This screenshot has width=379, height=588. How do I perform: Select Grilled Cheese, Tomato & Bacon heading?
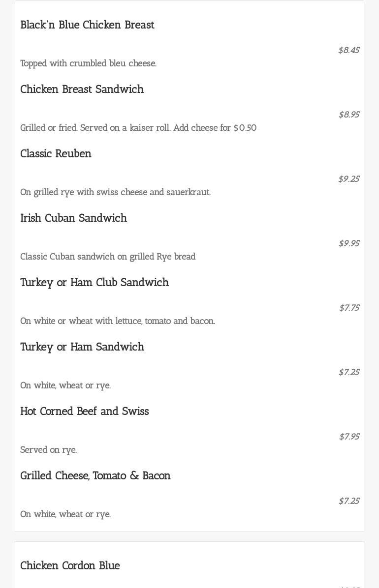click(95, 476)
